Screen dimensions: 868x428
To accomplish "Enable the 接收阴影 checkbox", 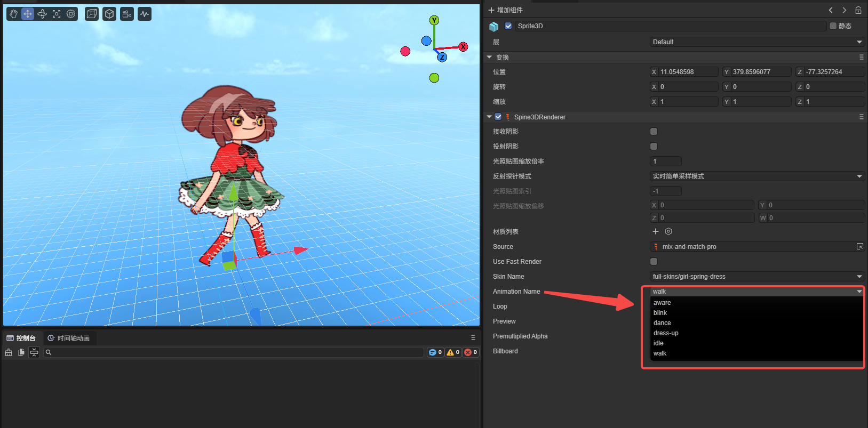I will (x=654, y=132).
